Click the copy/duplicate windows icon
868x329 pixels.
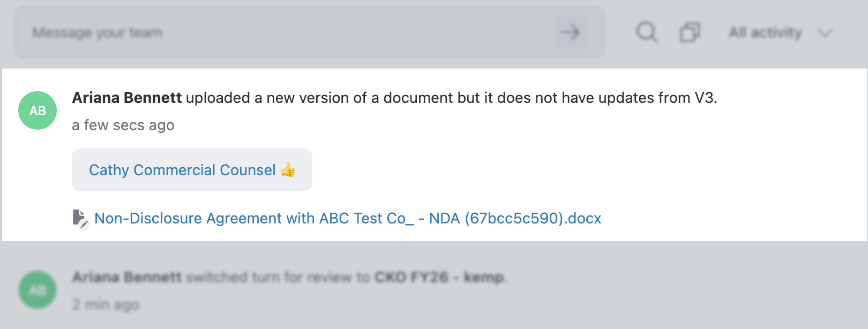click(690, 32)
